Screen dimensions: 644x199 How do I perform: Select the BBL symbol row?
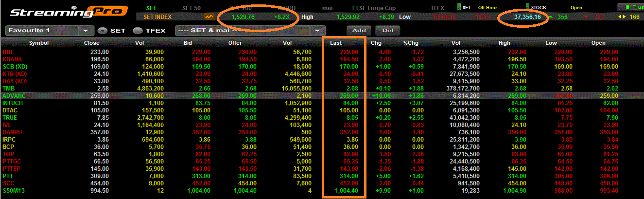coord(322,52)
